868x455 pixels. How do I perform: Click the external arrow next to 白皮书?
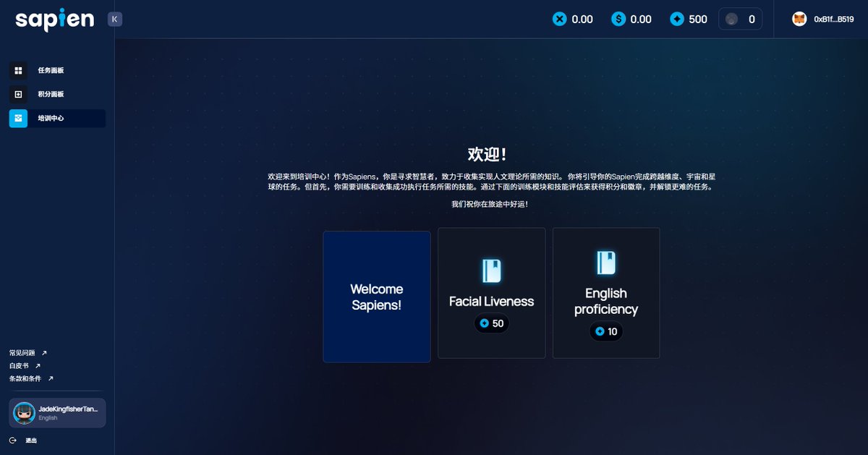click(x=38, y=366)
